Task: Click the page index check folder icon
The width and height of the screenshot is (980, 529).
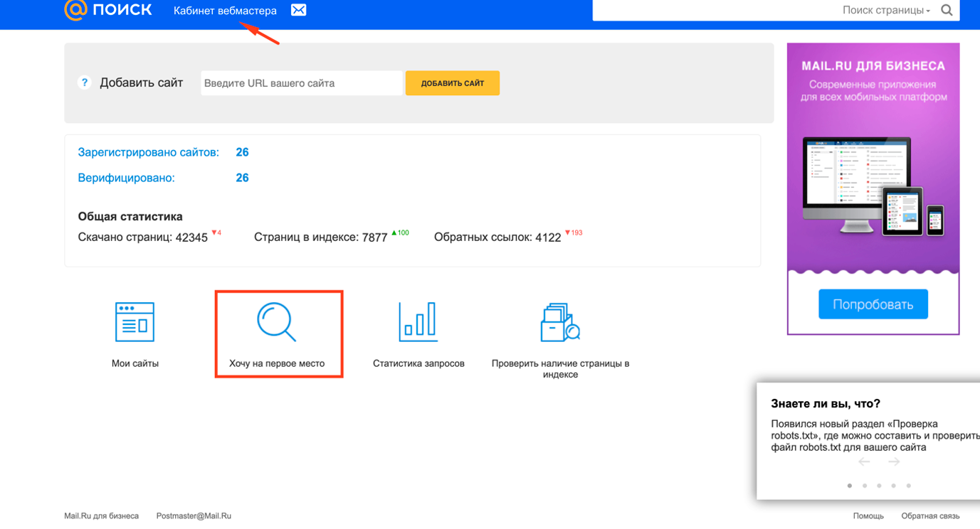Action: (560, 321)
